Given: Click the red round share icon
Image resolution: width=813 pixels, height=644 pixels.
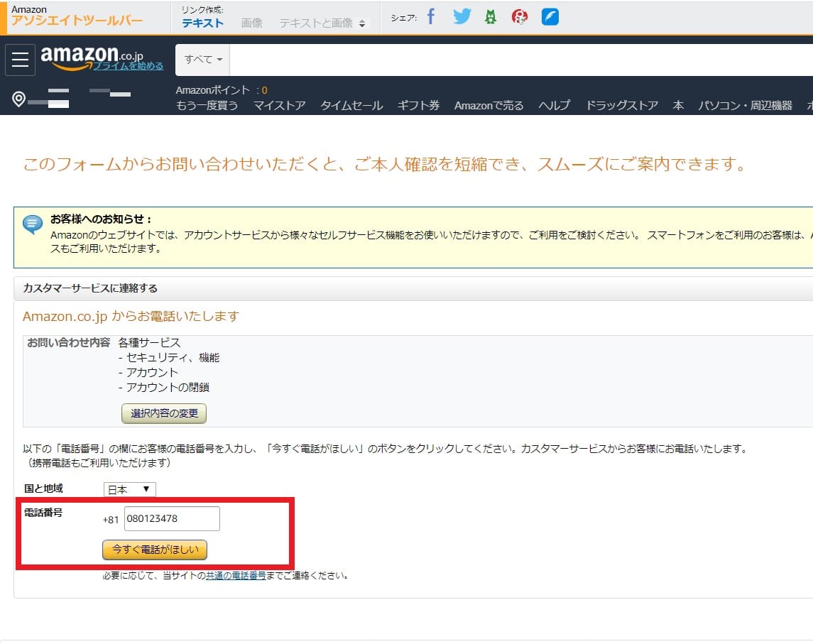Looking at the screenshot, I should pyautogui.click(x=520, y=17).
